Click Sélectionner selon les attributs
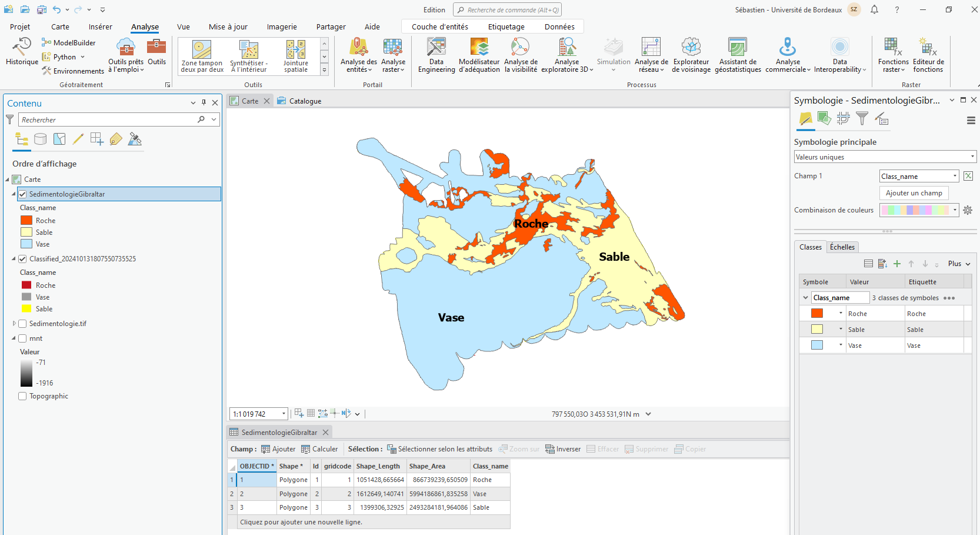The width and height of the screenshot is (980, 535). (x=439, y=449)
